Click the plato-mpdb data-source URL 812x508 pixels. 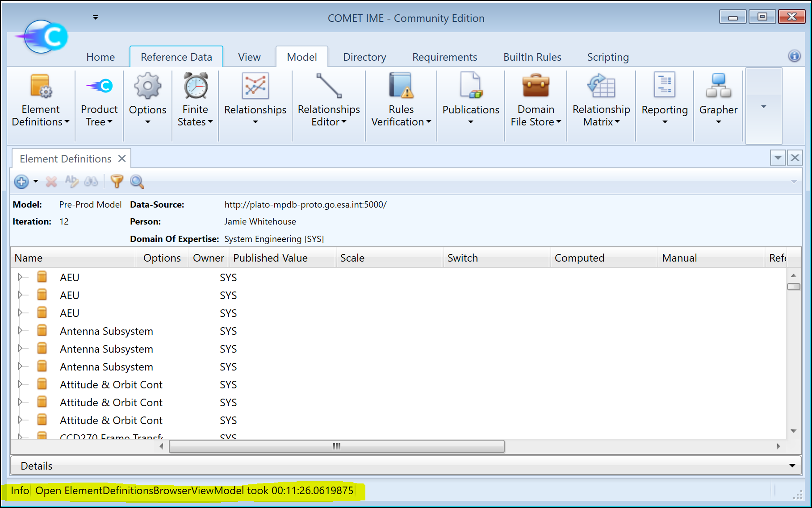(305, 204)
